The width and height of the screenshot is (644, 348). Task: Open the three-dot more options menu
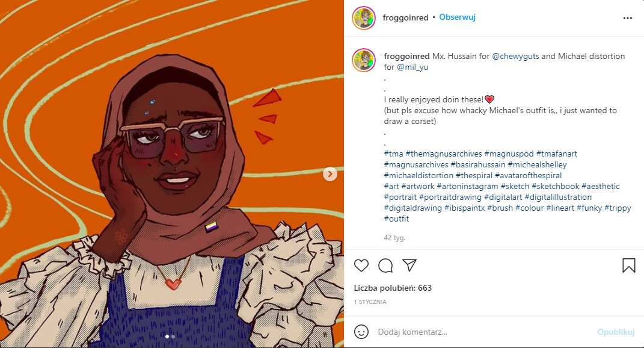tap(628, 18)
